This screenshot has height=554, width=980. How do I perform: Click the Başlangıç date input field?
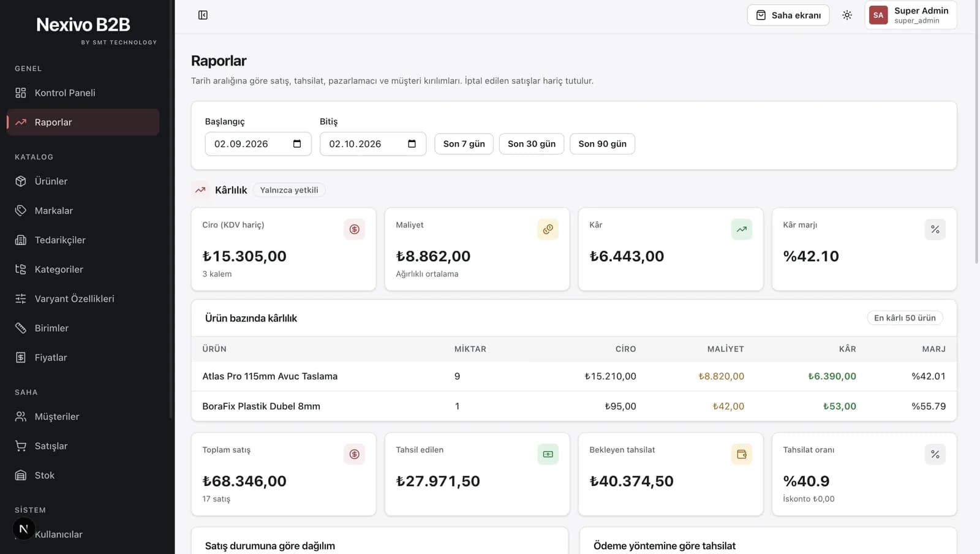pos(258,144)
